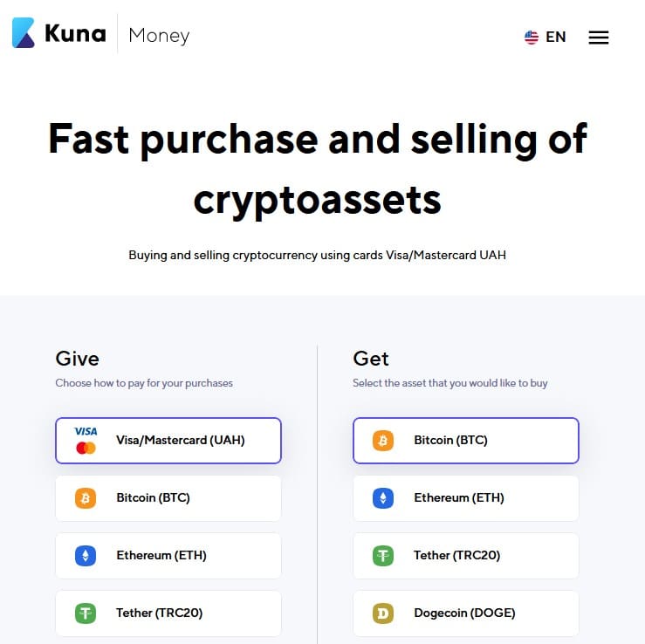Choose Dogecoin (DOGE) to get
This screenshot has height=644, width=645.
point(466,613)
